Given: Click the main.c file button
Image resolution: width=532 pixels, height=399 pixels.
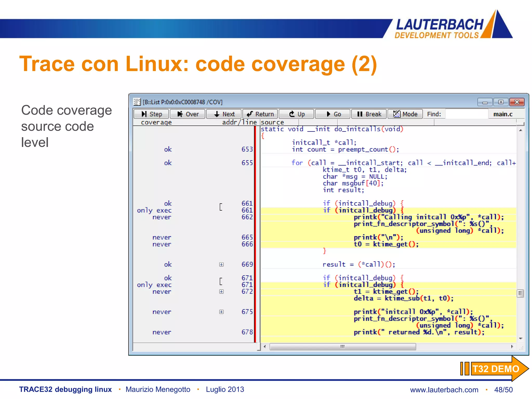Looking at the screenshot, I should click(x=503, y=114).
